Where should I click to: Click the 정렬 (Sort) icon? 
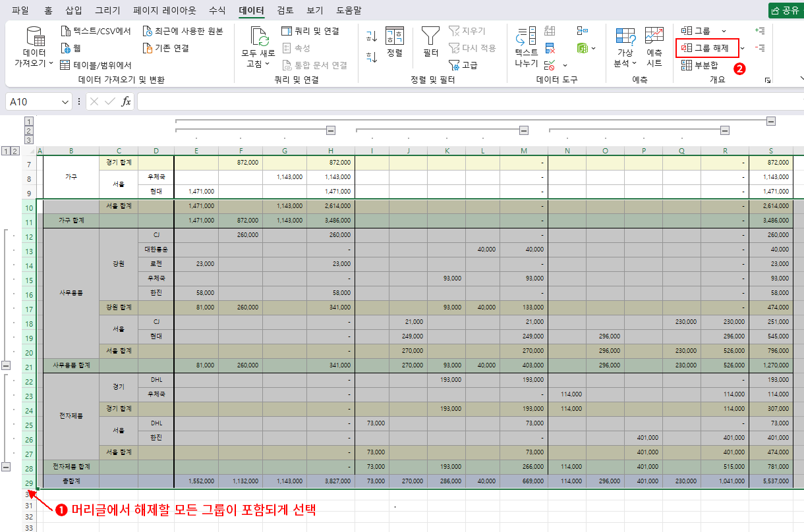click(x=394, y=37)
